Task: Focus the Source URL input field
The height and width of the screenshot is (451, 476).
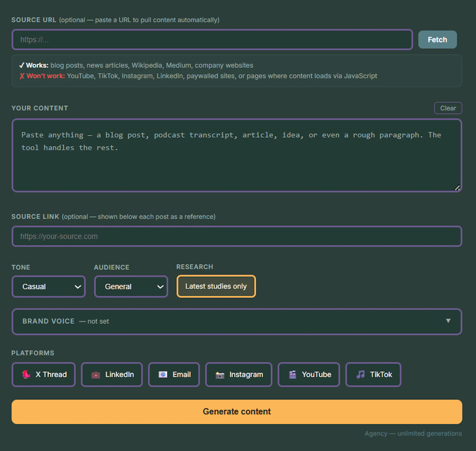Action: [212, 40]
